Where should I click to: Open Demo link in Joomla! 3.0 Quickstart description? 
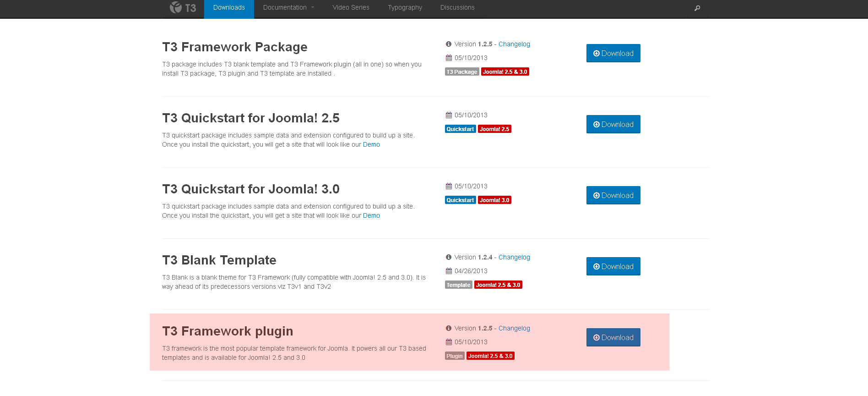coord(371,216)
